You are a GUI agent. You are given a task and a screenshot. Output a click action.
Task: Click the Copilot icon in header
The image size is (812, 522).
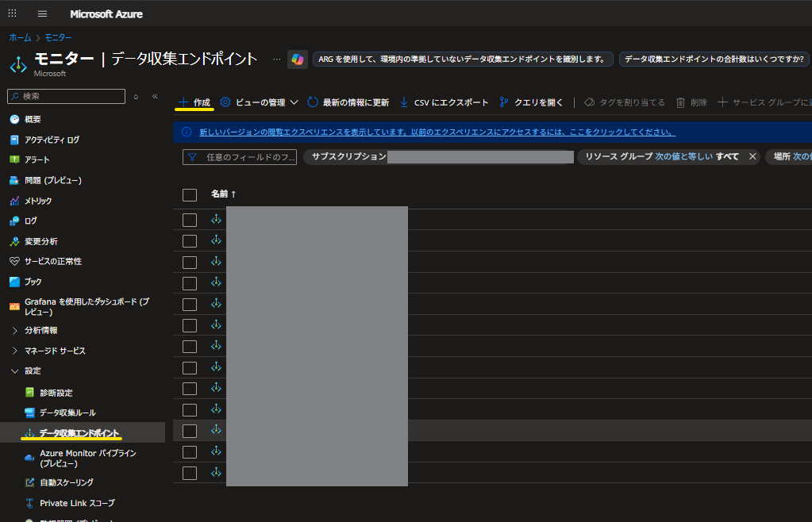pyautogui.click(x=297, y=59)
